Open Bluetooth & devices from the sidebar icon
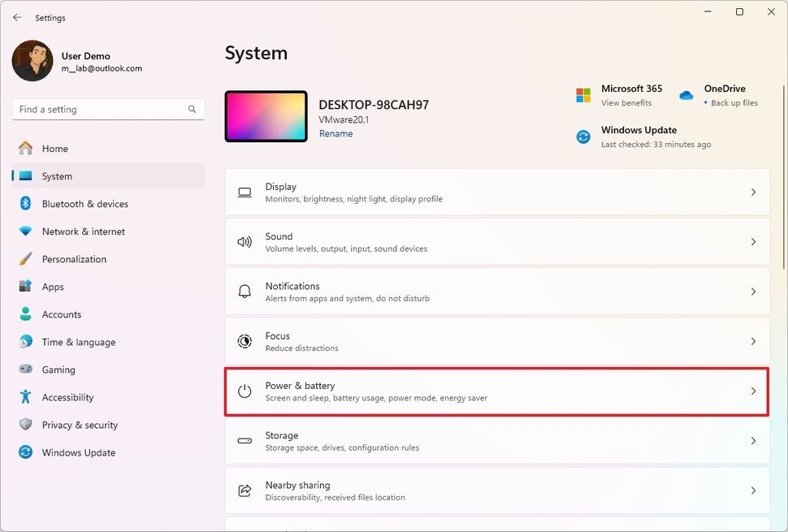788x532 pixels. coord(26,203)
